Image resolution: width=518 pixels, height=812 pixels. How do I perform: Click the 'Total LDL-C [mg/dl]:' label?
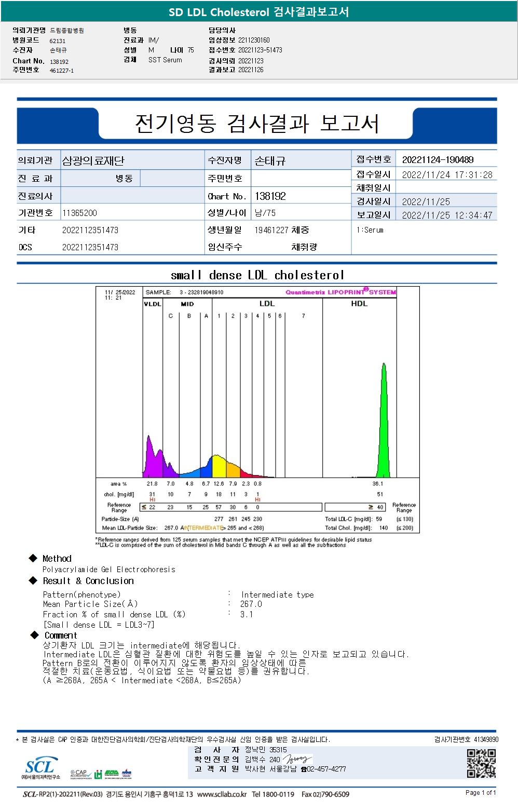tap(349, 519)
